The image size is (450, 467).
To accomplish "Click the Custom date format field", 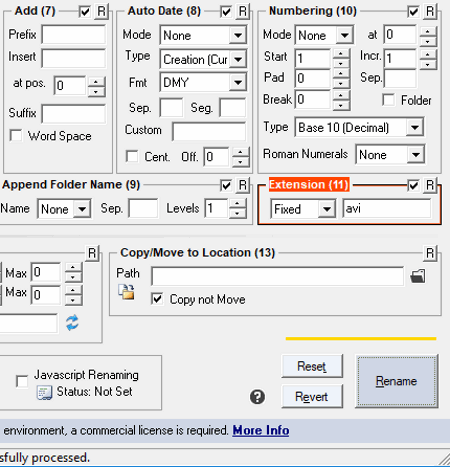I will (209, 132).
